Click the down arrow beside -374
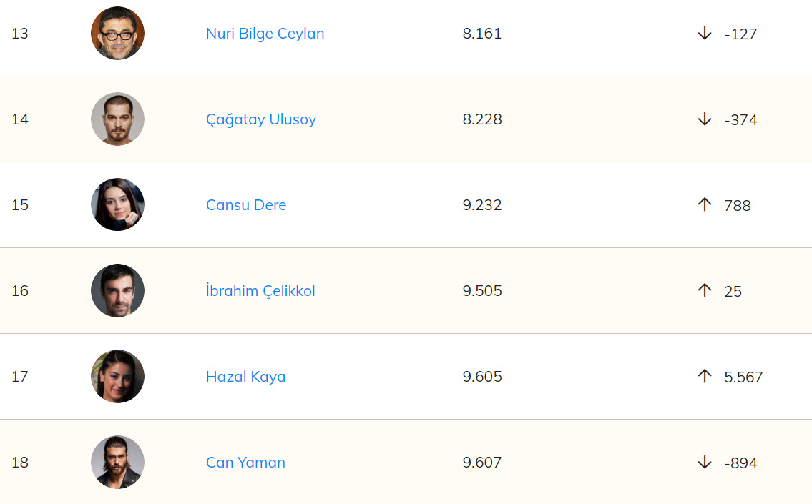The width and height of the screenshot is (812, 504). point(705,119)
